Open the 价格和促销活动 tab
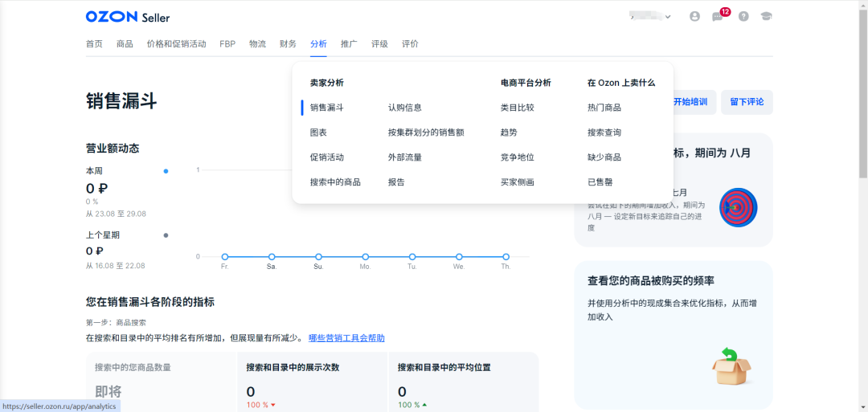The width and height of the screenshot is (868, 412). tap(177, 44)
